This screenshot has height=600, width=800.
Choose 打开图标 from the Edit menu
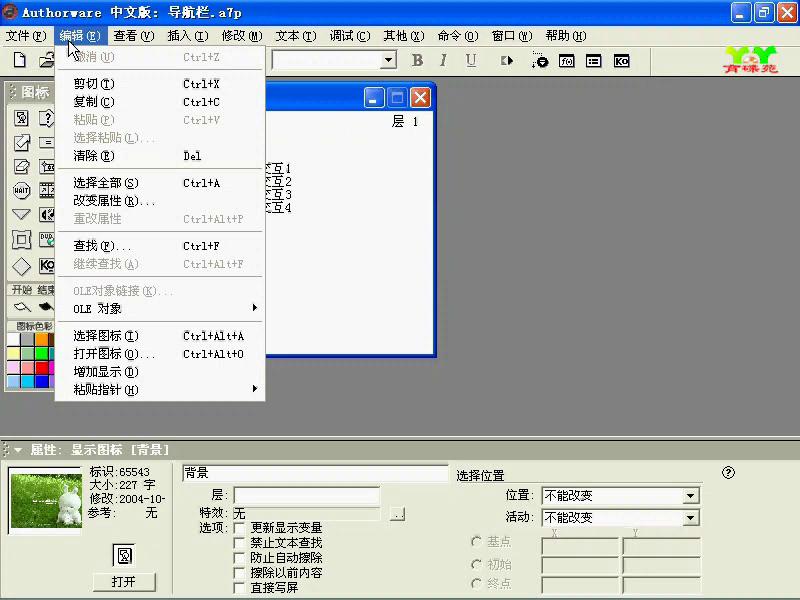click(160, 354)
